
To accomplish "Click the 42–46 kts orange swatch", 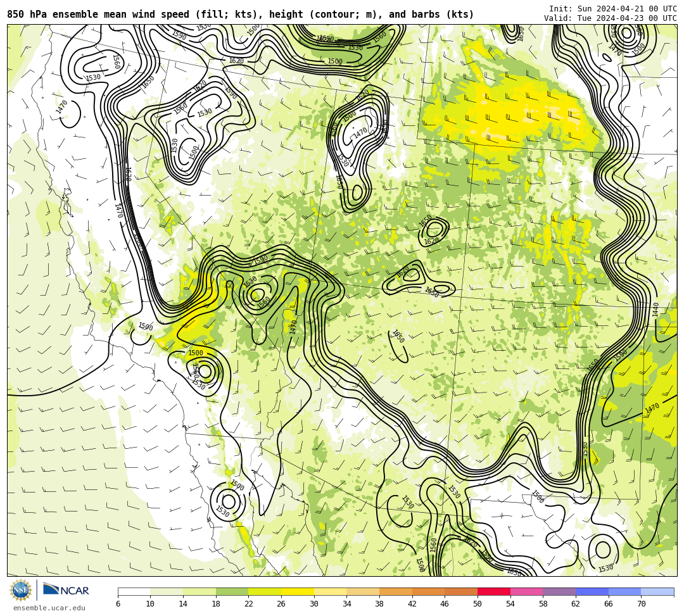I will tap(428, 591).
